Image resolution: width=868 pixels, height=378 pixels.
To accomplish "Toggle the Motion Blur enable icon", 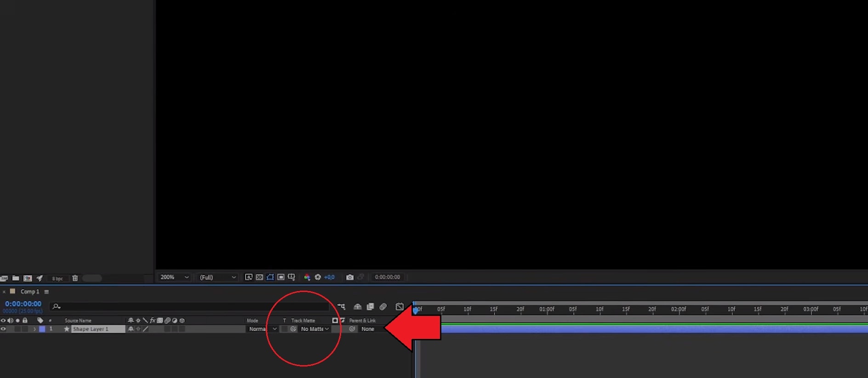I will [x=383, y=307].
